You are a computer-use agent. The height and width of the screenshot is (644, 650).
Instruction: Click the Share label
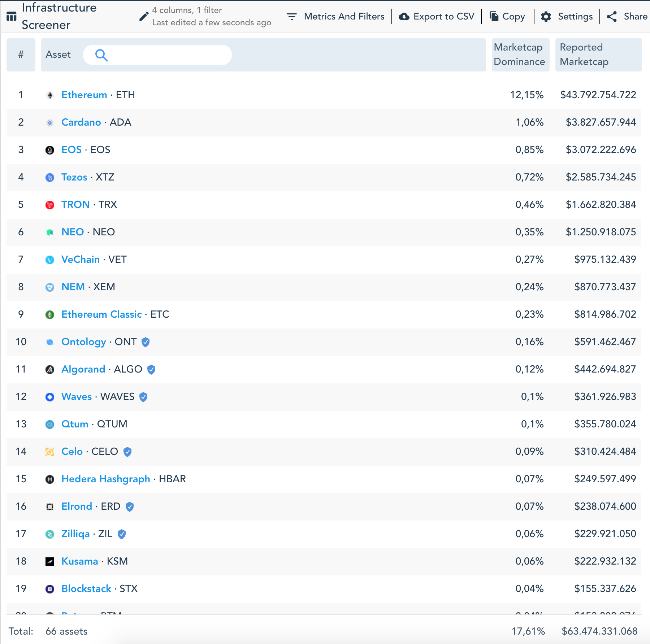pos(636,16)
